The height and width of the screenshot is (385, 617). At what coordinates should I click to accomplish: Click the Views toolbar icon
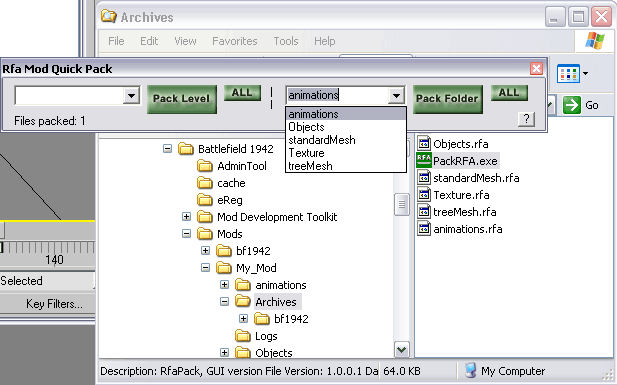(568, 73)
